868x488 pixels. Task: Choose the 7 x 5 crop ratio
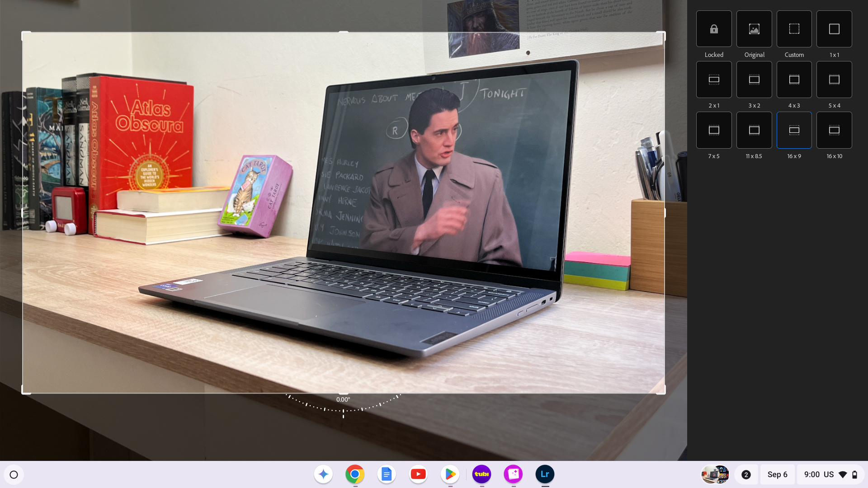click(x=714, y=130)
